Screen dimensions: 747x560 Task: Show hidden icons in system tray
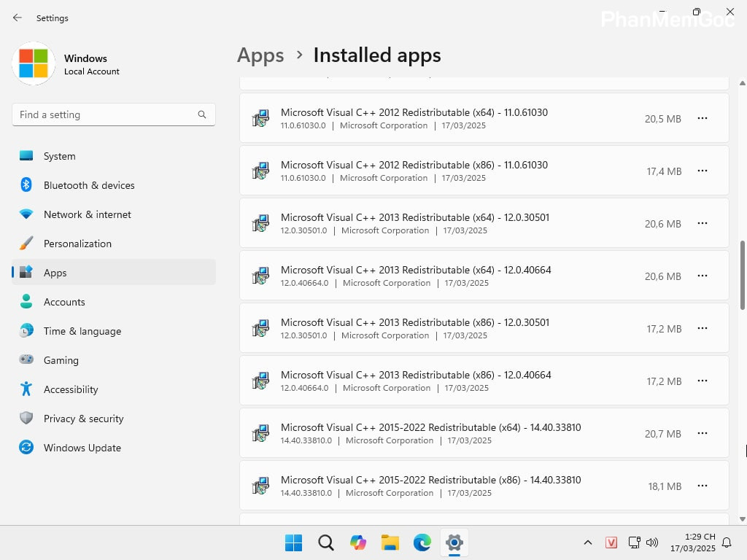[x=587, y=542]
